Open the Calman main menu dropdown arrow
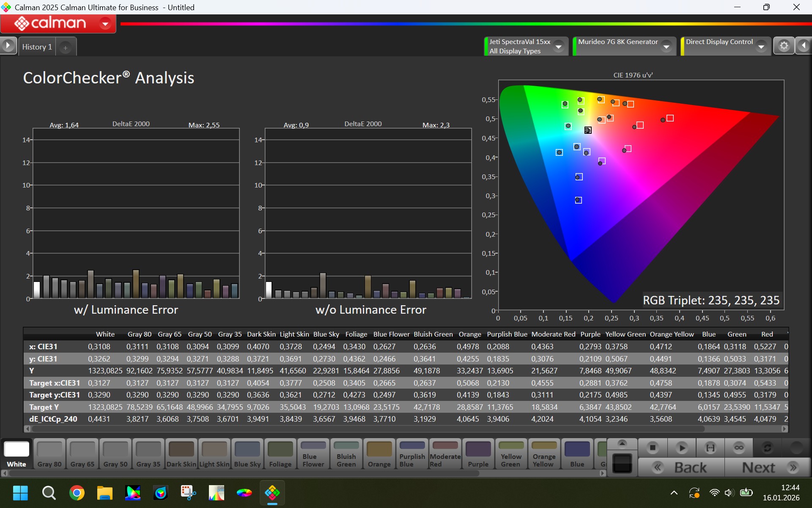812x508 pixels. pos(105,23)
